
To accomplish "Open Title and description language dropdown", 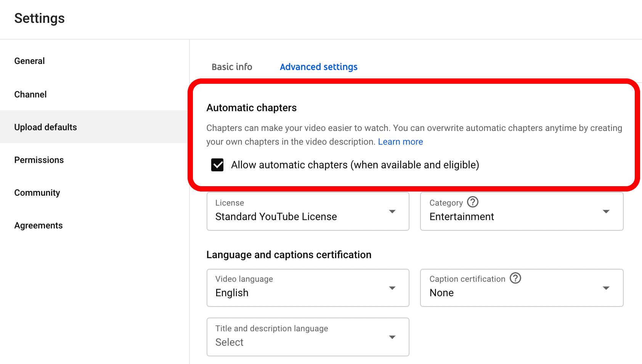I will point(308,337).
